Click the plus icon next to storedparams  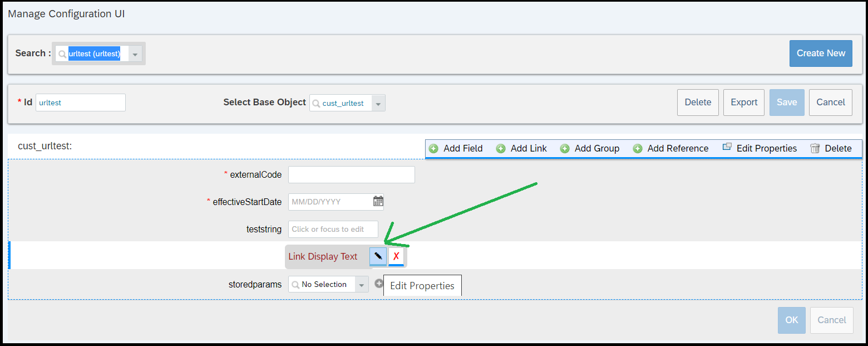pos(379,284)
